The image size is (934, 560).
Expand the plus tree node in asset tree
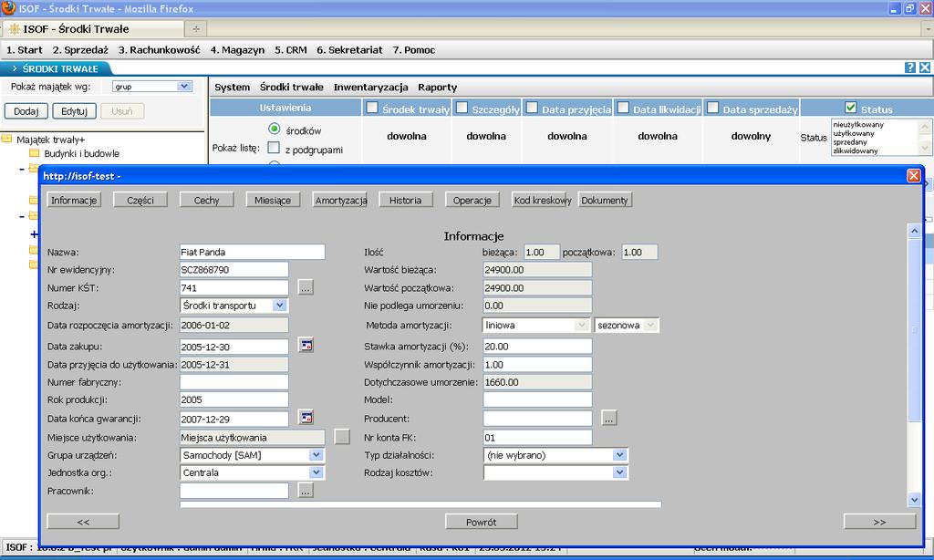[x=34, y=234]
